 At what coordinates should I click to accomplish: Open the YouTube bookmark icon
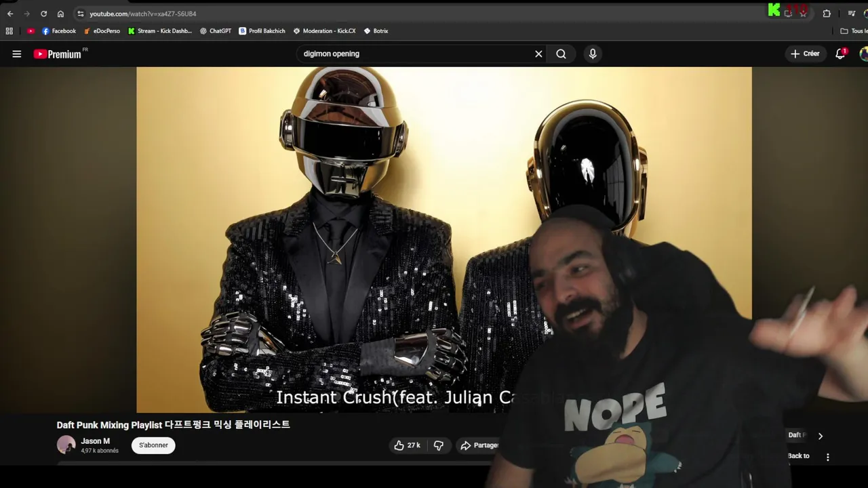click(31, 30)
